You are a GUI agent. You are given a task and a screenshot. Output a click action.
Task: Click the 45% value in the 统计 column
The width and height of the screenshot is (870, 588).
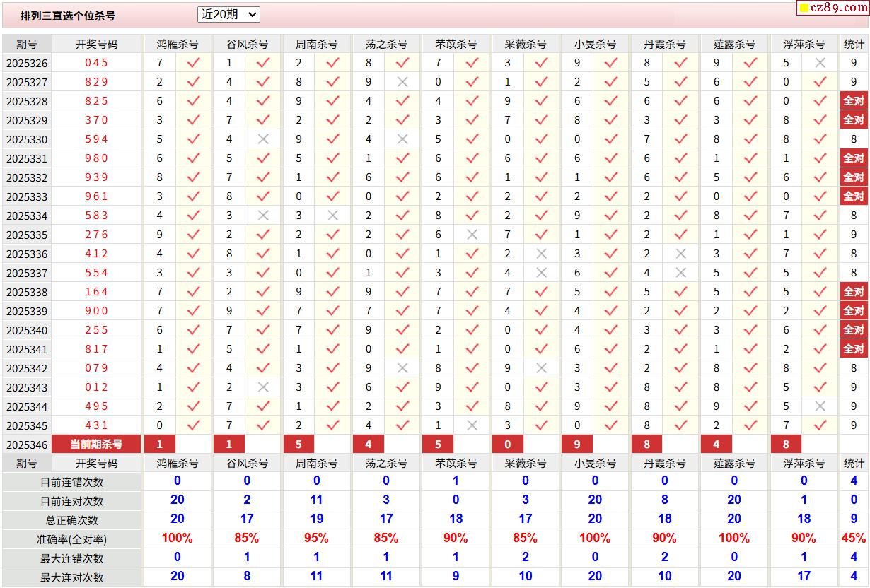[854, 539]
